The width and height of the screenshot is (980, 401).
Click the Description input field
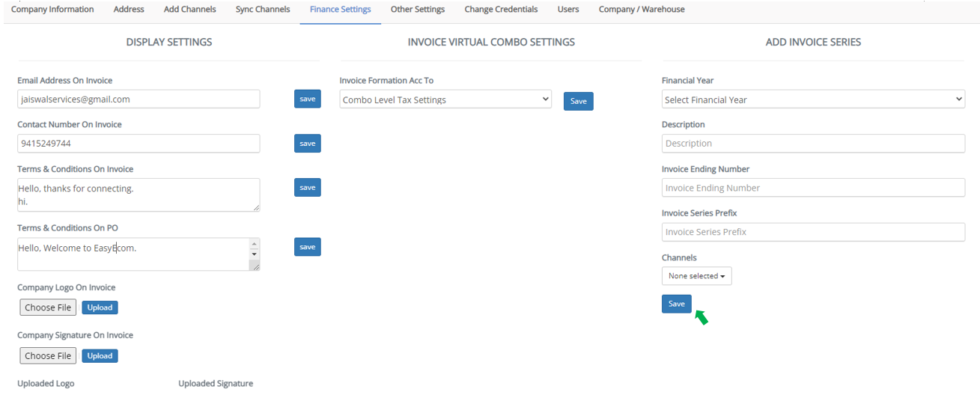[x=813, y=143]
